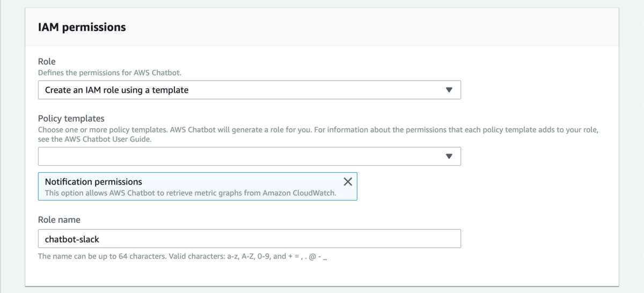Click the 'Policy templates' field label
The image size is (644, 293).
71,118
